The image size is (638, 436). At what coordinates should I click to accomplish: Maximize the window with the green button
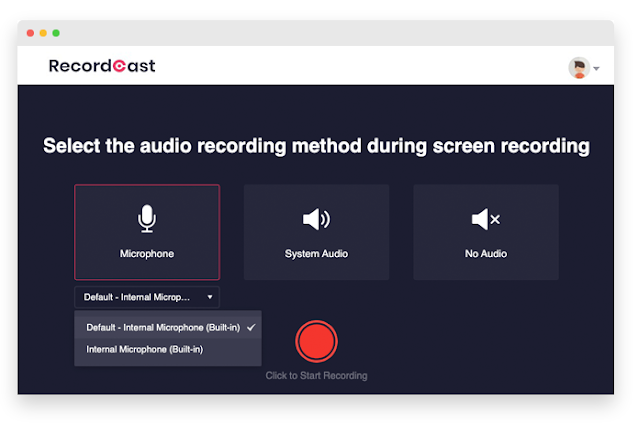56,33
